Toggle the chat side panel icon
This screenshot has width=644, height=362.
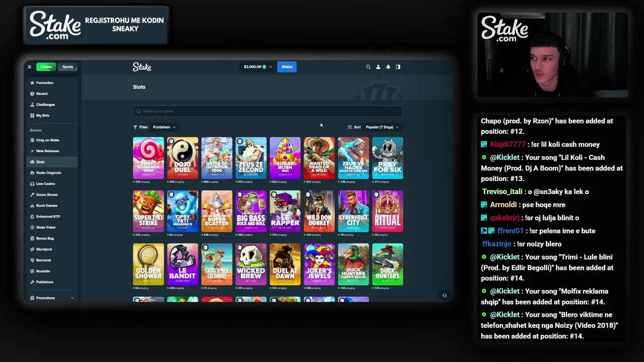(398, 67)
